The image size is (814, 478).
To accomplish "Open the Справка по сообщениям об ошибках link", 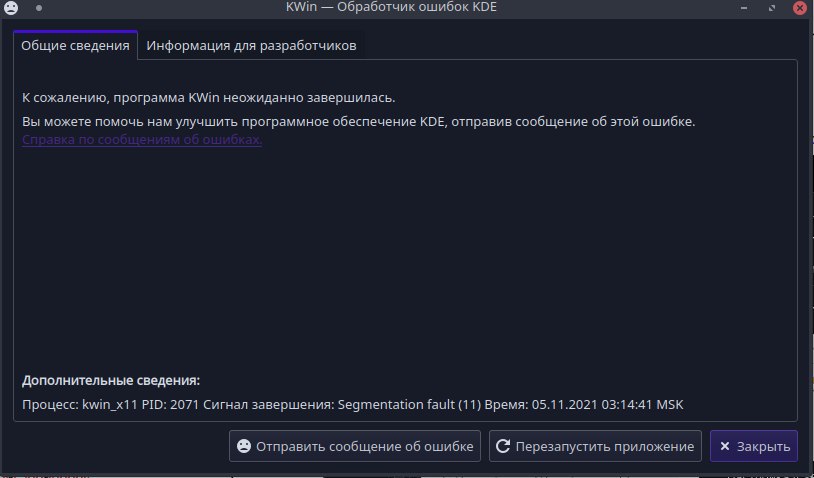I will (x=142, y=140).
